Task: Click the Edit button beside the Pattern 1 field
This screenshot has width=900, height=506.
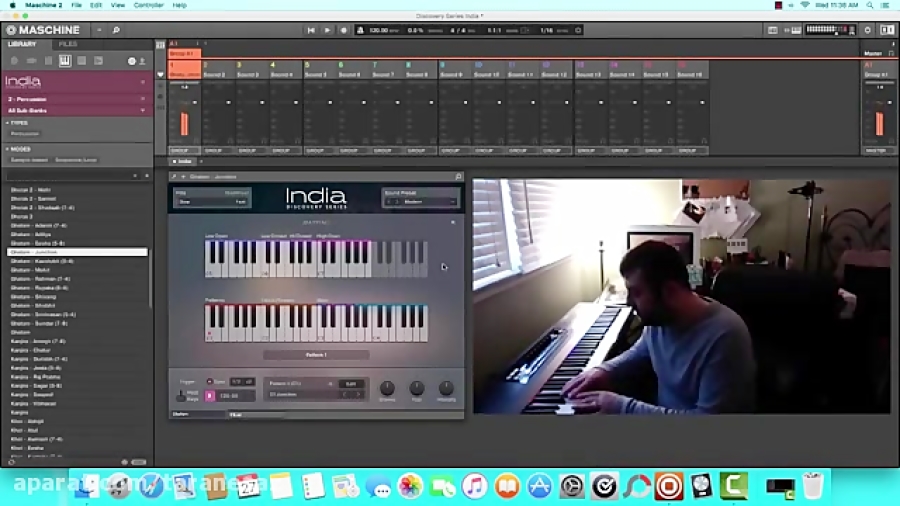Action: [x=351, y=384]
